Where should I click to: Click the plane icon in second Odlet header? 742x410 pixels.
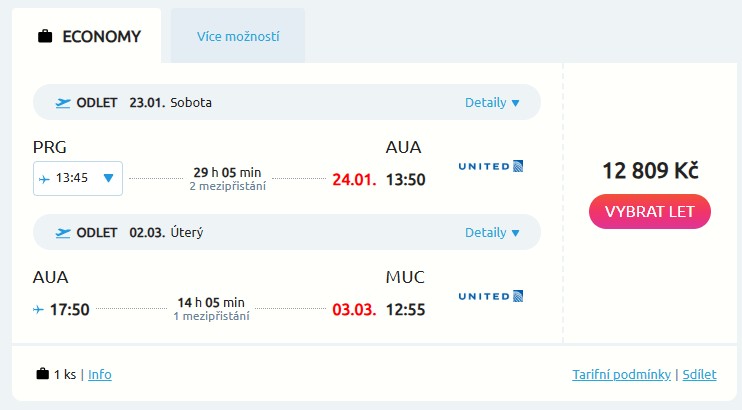(64, 233)
